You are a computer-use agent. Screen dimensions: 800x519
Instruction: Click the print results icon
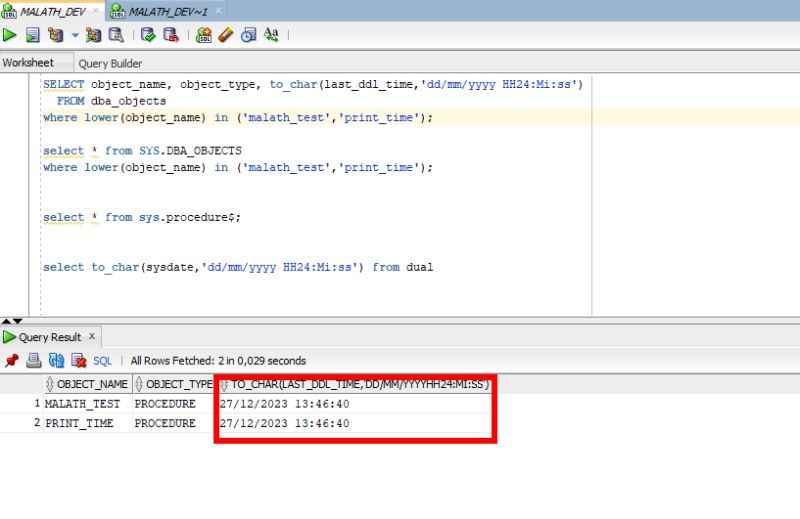(x=34, y=361)
